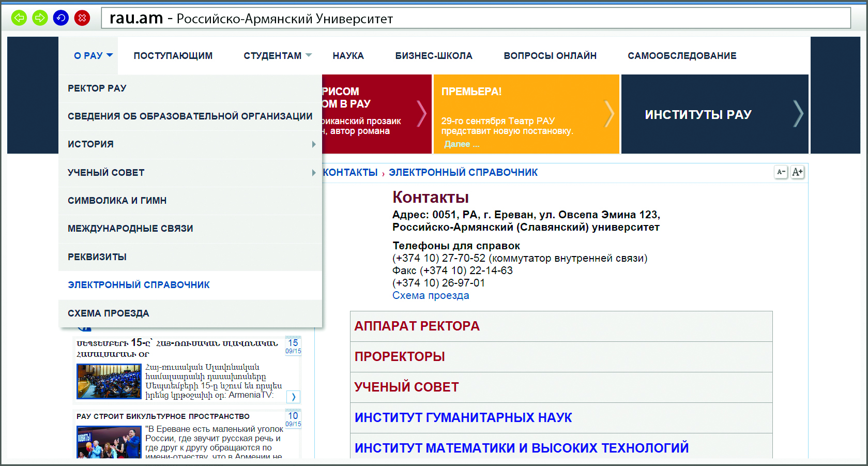Screen dimensions: 868x466
Task: Click the red stop loading button
Action: (82, 18)
